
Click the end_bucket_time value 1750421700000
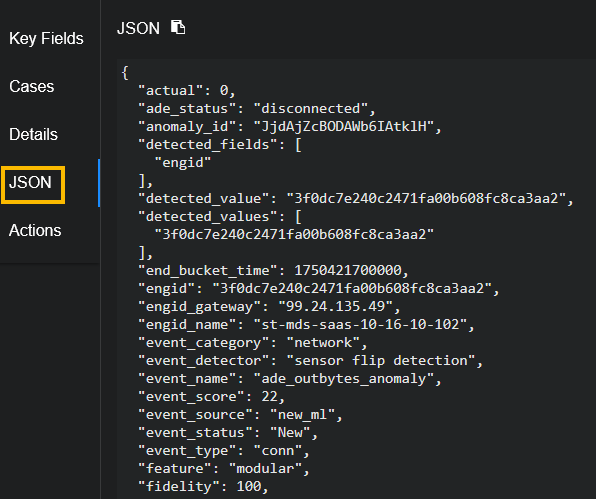tap(348, 271)
